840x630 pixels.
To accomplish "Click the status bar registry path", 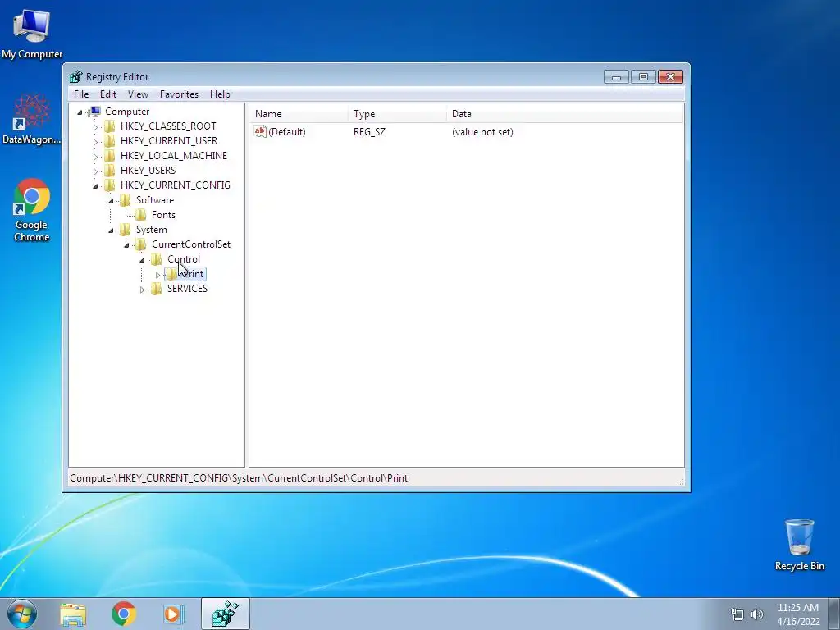I will (239, 478).
